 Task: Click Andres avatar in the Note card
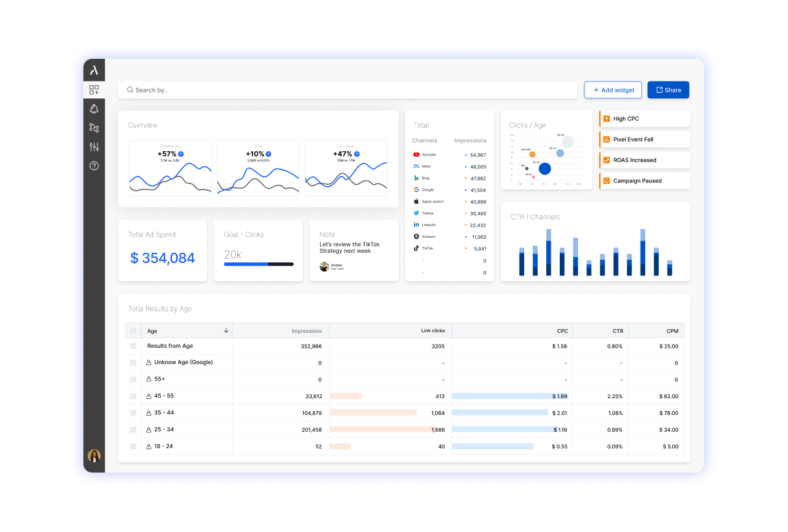click(x=324, y=266)
